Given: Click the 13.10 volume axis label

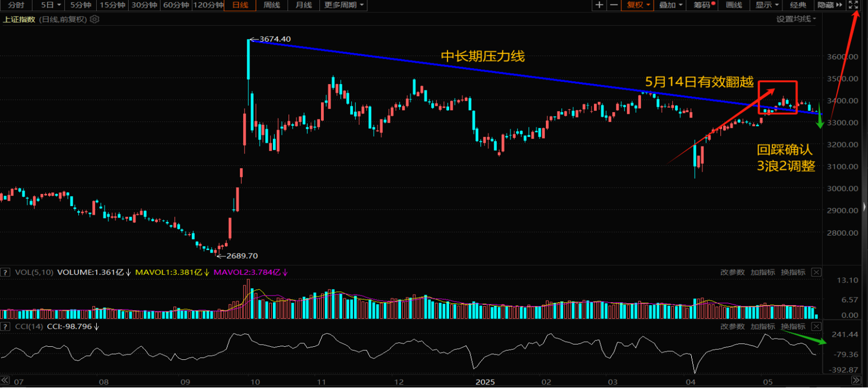Looking at the screenshot, I should 847,280.
